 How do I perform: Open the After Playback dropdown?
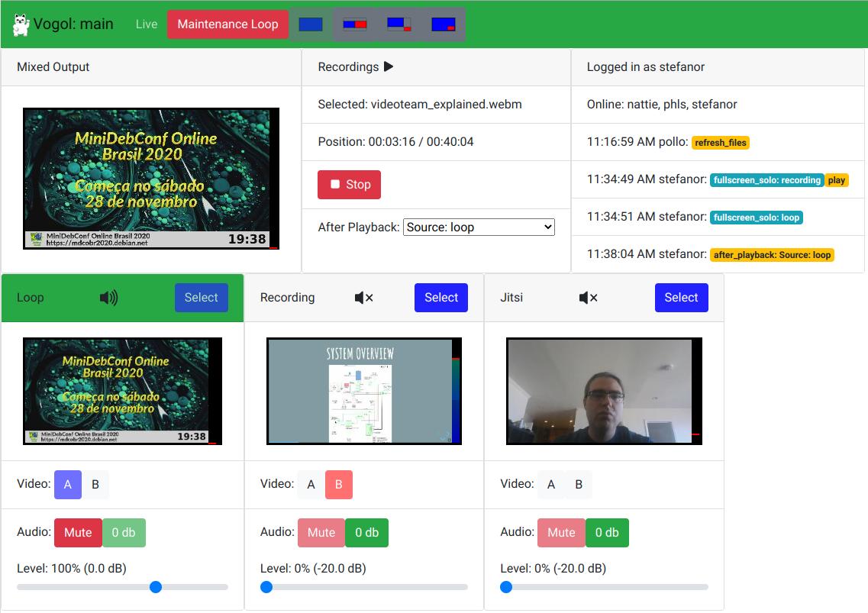coord(479,227)
